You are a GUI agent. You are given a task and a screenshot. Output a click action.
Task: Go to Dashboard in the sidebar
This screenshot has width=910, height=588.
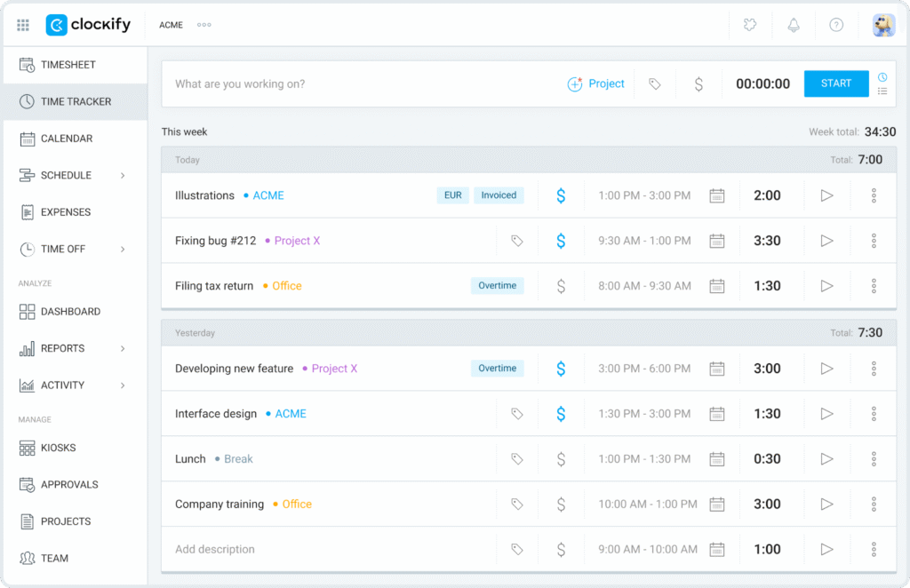[70, 312]
